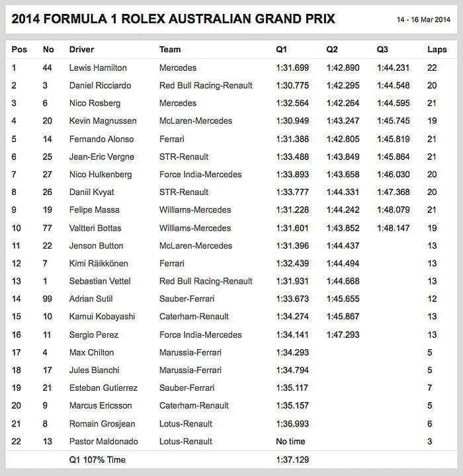
Task: Click Kevin Magnussen's McLaren-Mercedes team
Action: tap(196, 121)
